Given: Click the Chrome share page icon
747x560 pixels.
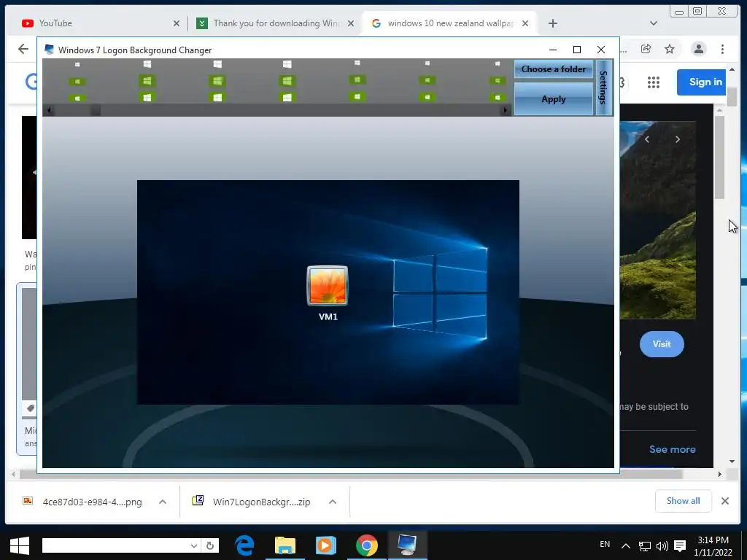Looking at the screenshot, I should coord(646,49).
